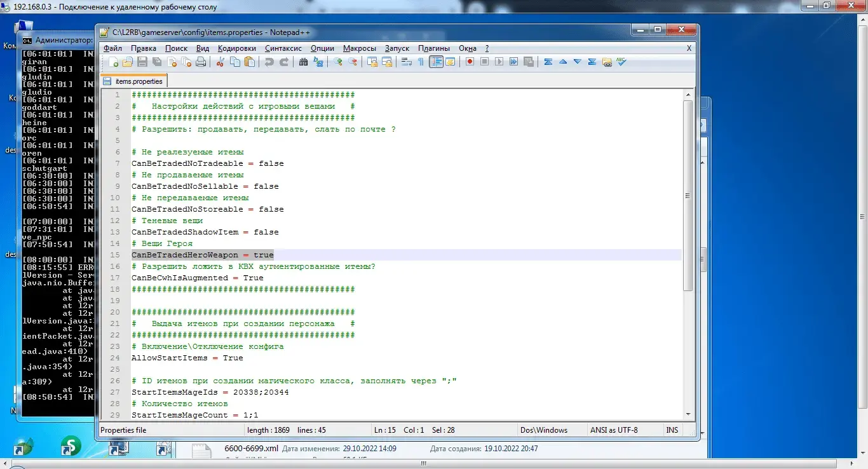
Task: Click the Zoom Out magnifier icon
Action: (352, 62)
